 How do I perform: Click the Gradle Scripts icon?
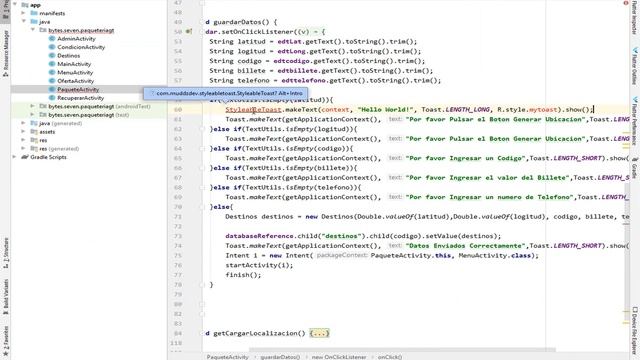pos(25,157)
